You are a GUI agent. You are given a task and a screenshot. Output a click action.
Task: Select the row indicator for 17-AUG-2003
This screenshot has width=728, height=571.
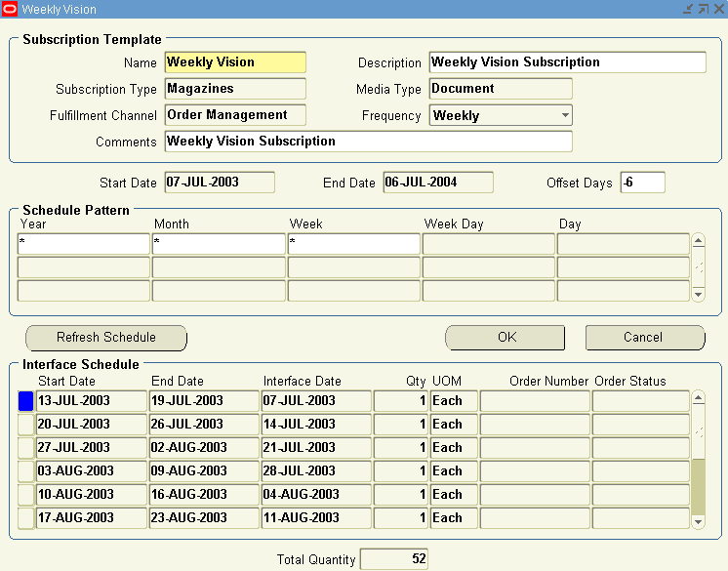pyautogui.click(x=25, y=518)
